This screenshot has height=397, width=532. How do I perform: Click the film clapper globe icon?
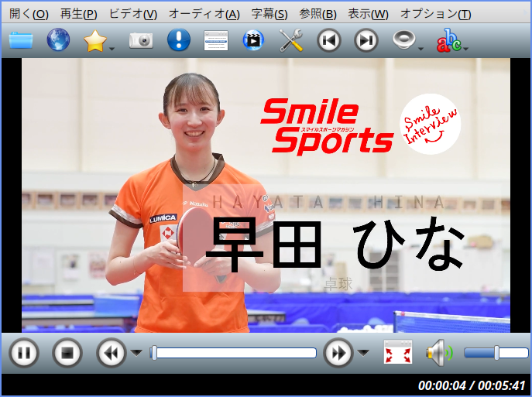tap(253, 40)
